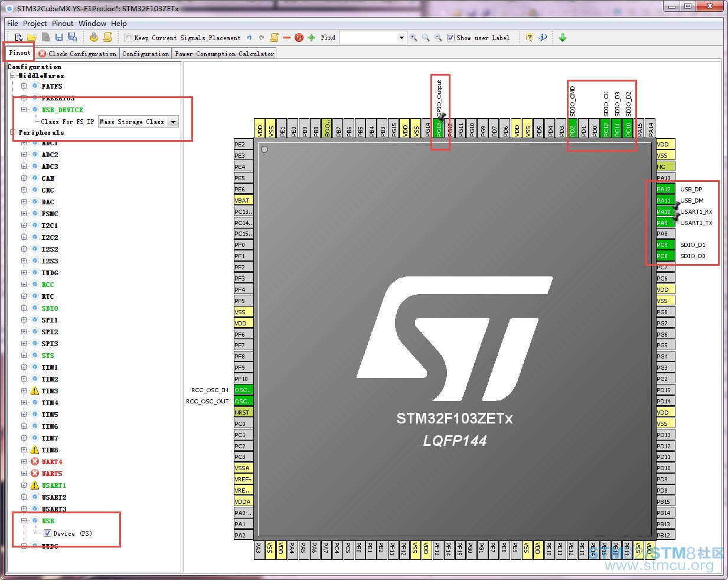
Task: Click the UART5 red error icon
Action: [35, 474]
